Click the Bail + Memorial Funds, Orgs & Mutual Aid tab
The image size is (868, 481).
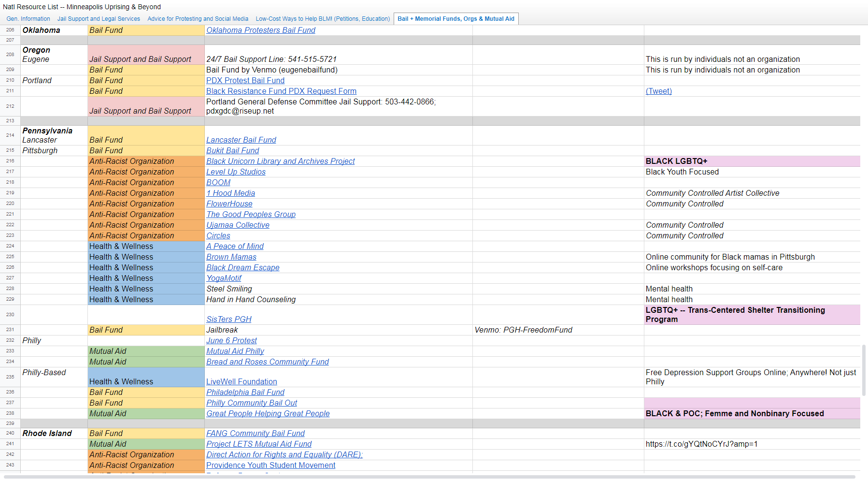tap(456, 19)
